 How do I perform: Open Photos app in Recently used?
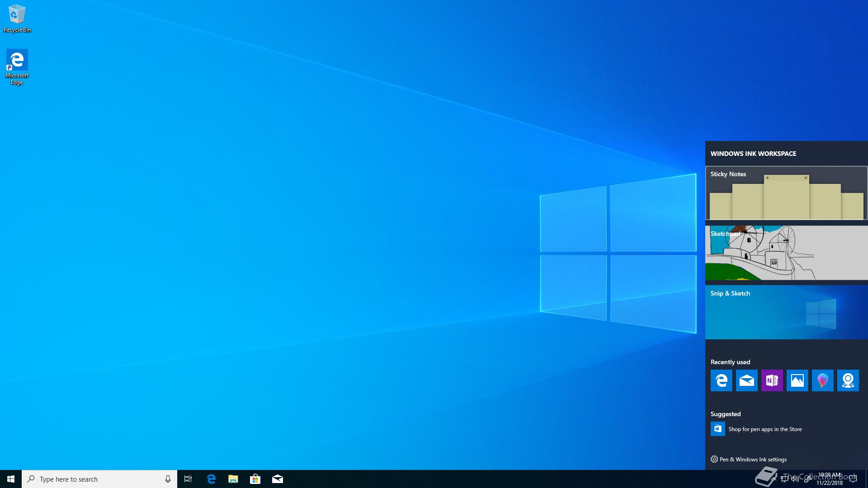click(797, 380)
